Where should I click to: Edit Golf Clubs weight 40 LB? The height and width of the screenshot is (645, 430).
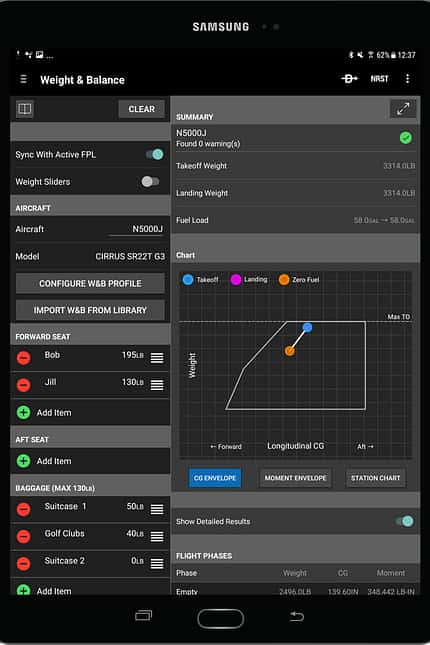(135, 534)
